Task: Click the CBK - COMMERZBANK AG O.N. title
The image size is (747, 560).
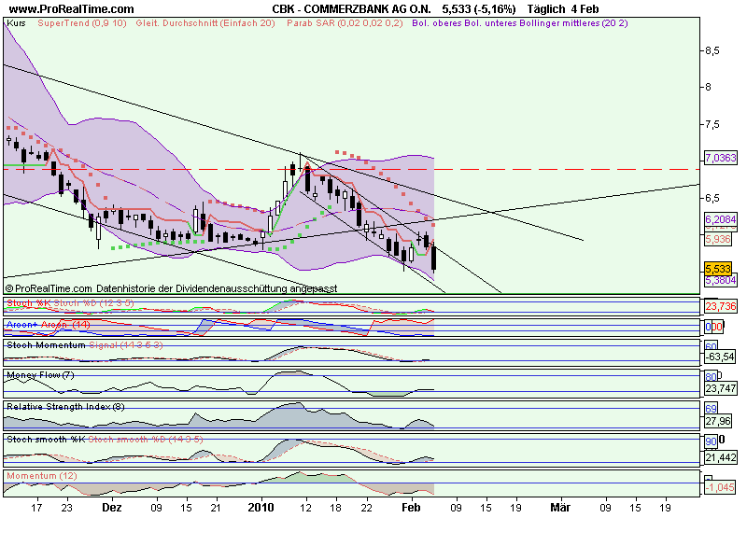Action: [351, 9]
